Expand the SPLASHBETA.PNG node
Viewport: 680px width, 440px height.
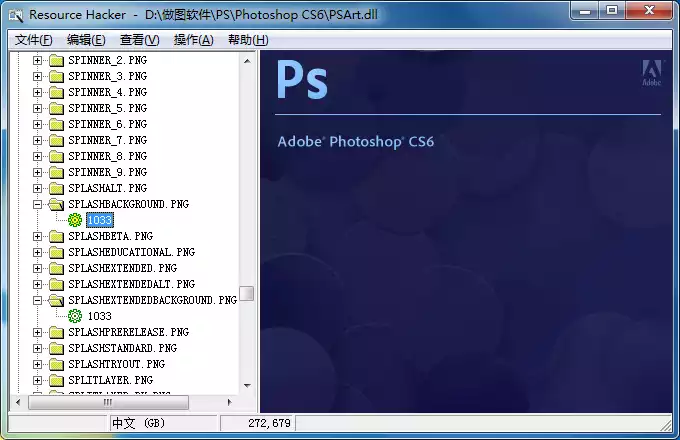37,236
